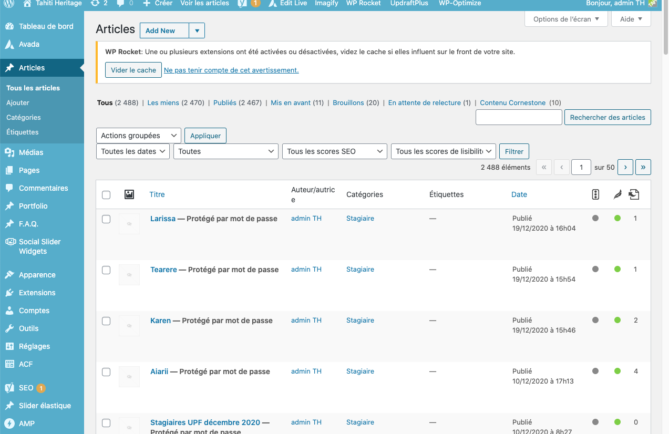This screenshot has height=434, width=669.
Task: Click the Yoast icon in admin bar
Action: 242,3
